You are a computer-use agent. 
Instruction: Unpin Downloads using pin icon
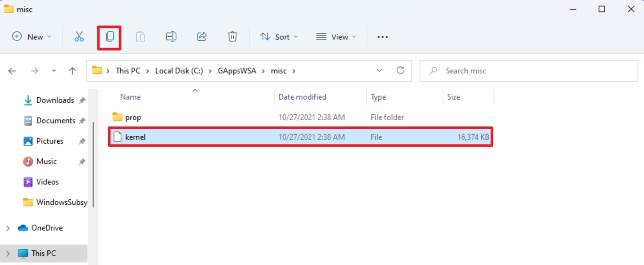pos(82,100)
